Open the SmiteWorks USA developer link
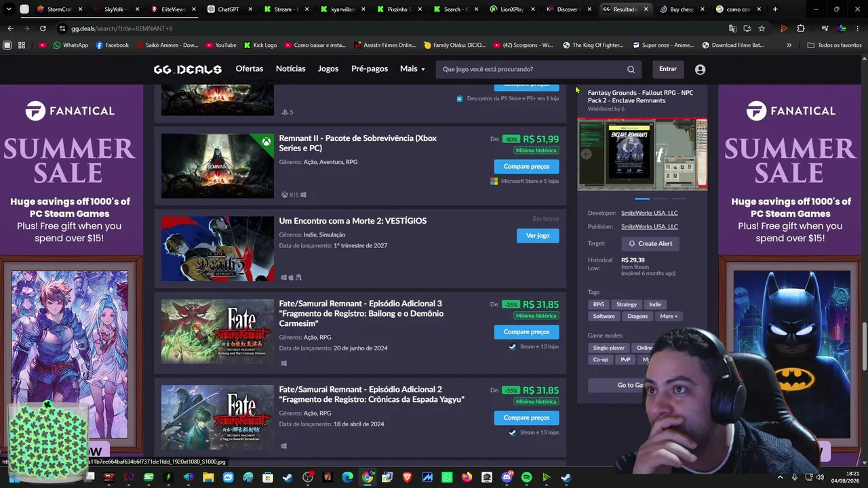868x488 pixels. pos(650,213)
